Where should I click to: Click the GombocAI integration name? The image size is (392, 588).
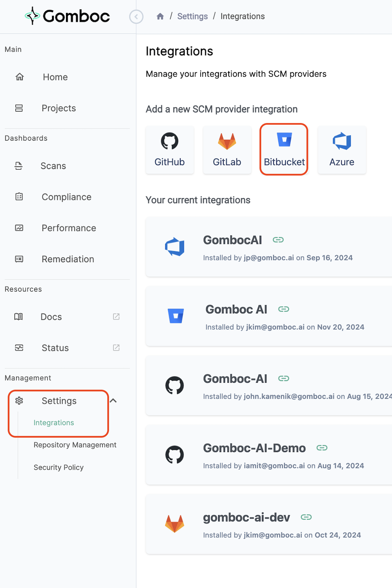(232, 240)
